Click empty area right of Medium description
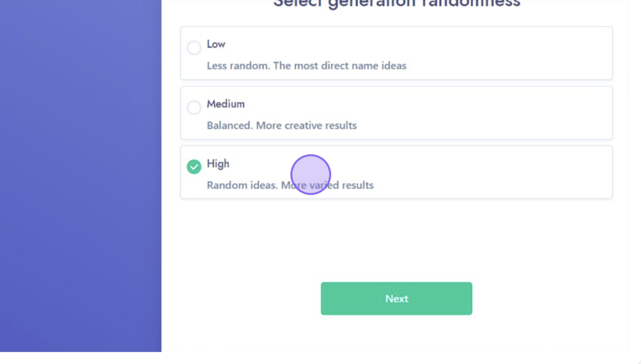This screenshot has height=364, width=641. click(483, 126)
